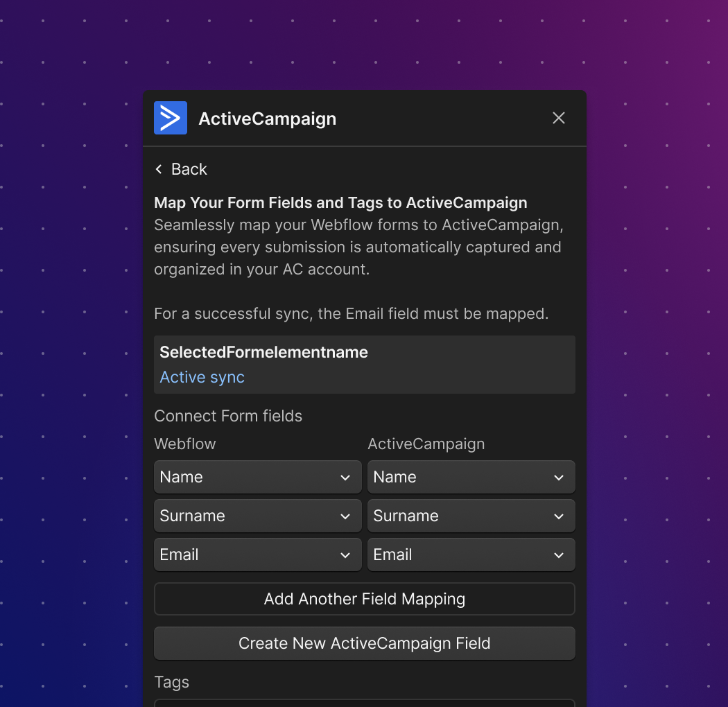Click Add Another Field Mapping button
Viewport: 728px width, 707px height.
pyautogui.click(x=365, y=599)
